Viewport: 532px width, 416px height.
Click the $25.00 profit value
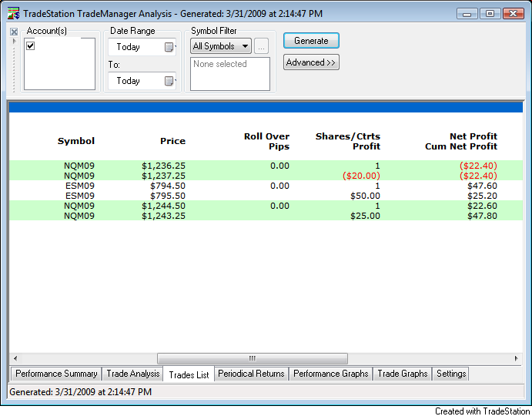point(365,216)
